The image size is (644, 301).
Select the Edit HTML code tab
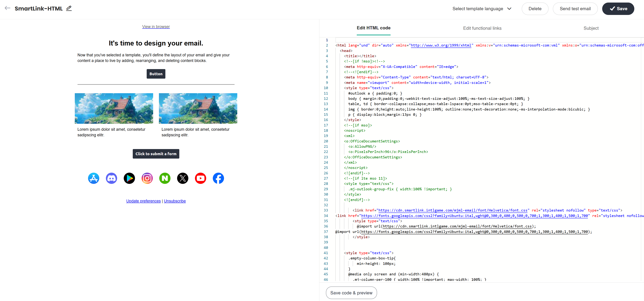373,28
